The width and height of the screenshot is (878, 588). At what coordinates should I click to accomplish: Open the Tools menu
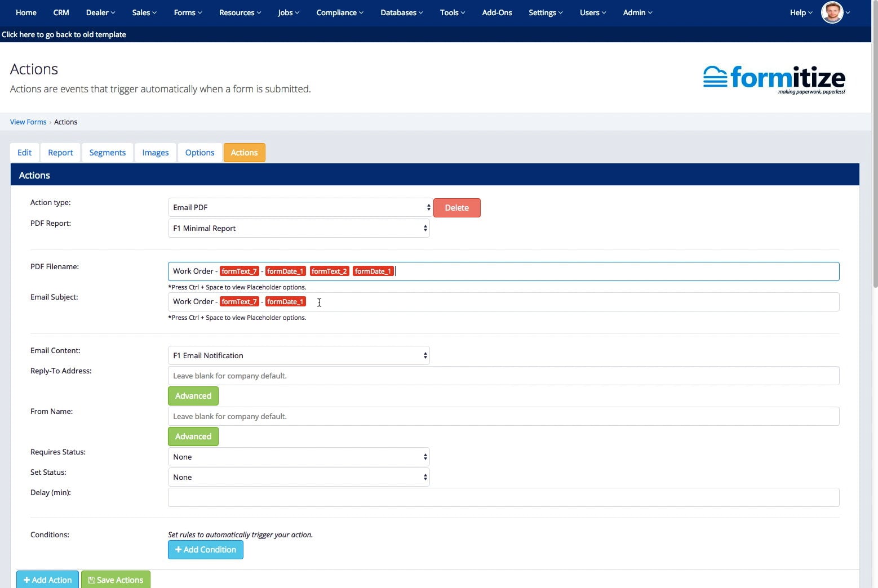tap(453, 12)
